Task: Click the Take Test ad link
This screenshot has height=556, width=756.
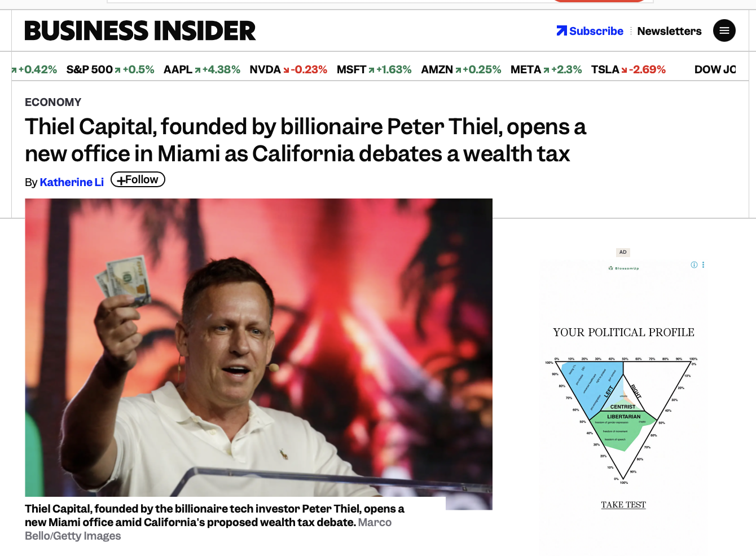Action: 623,505
